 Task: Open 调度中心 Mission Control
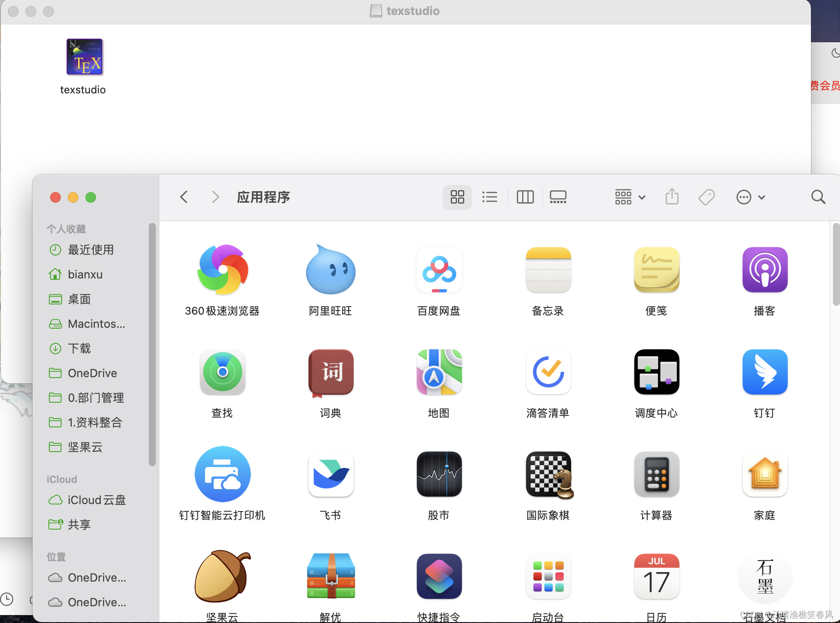(656, 372)
